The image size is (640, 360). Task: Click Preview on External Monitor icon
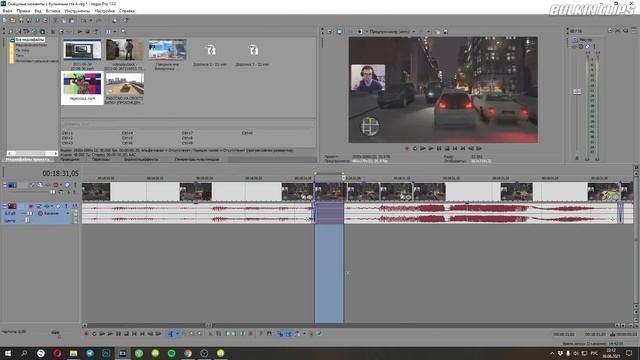click(x=340, y=31)
